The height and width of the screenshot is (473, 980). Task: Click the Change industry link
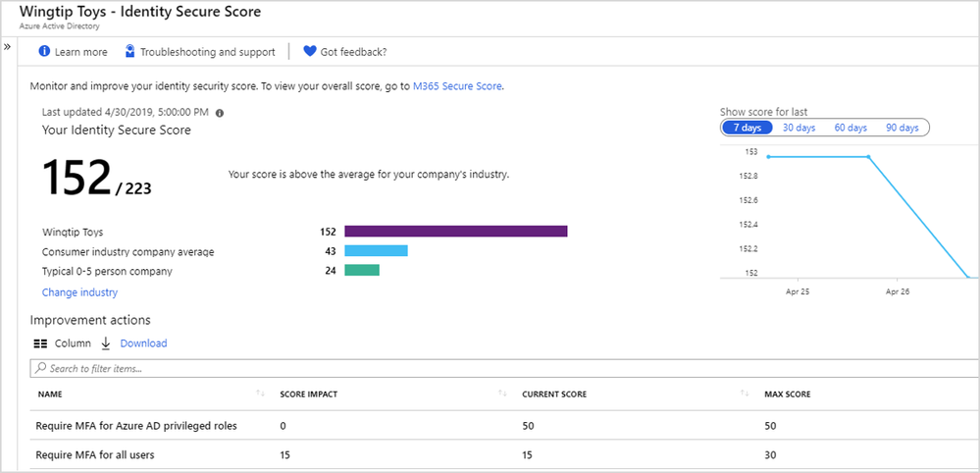79,292
